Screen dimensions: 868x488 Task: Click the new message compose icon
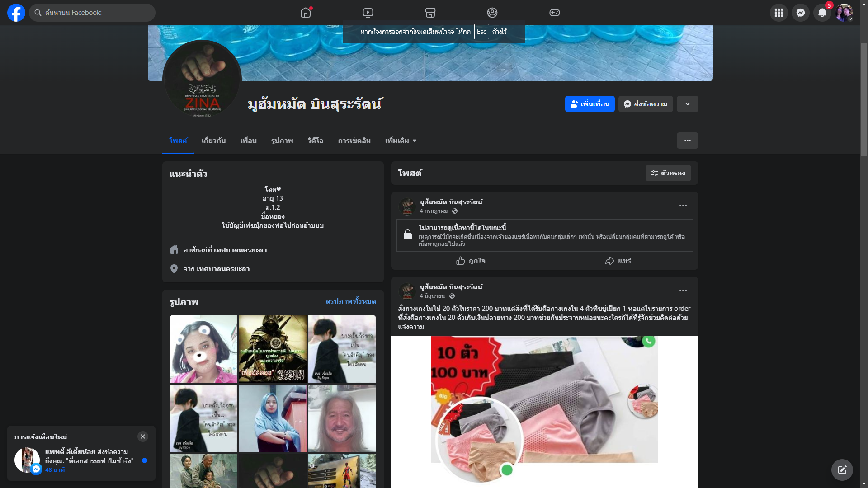[842, 470]
